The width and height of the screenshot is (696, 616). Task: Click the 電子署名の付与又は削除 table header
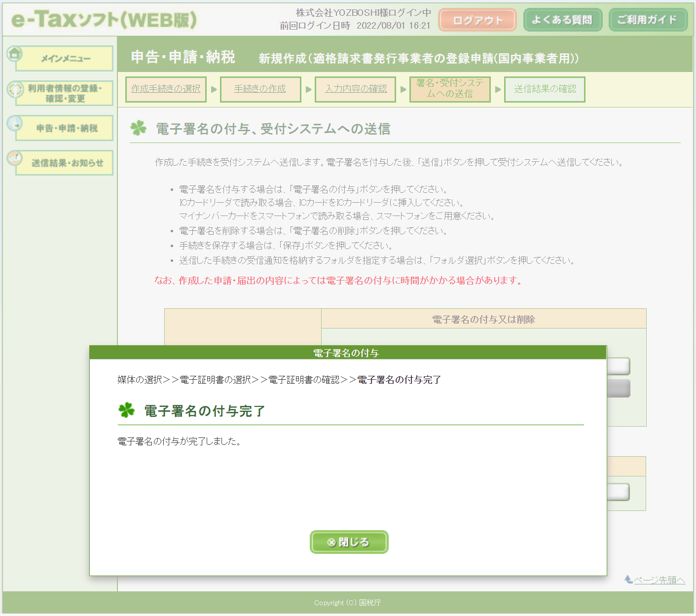click(x=483, y=319)
